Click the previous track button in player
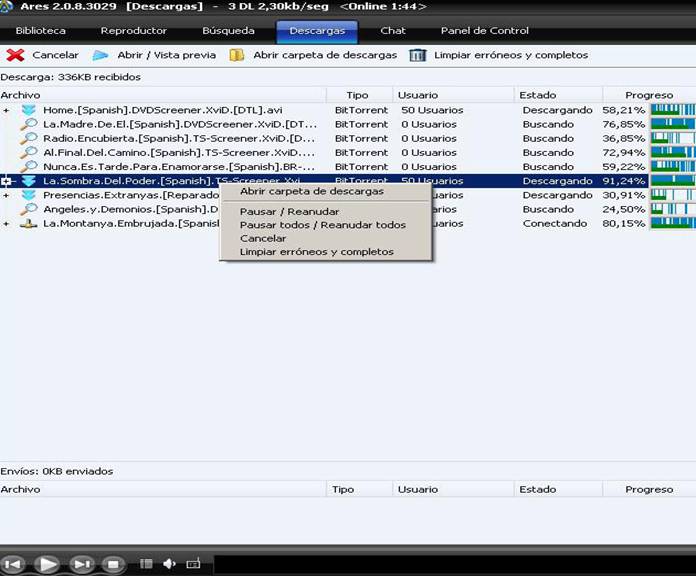 coord(12,564)
